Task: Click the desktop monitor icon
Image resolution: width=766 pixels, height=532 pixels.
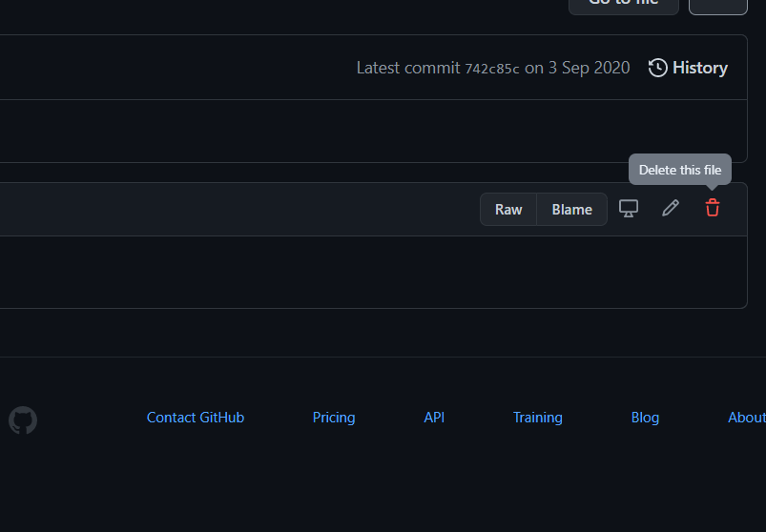Action: [x=629, y=208]
